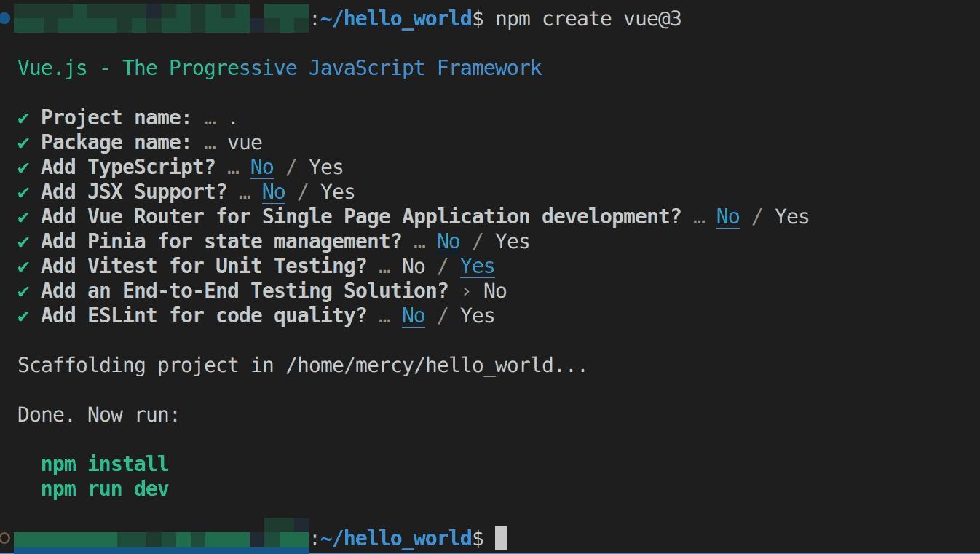The width and height of the screenshot is (980, 554).
Task: Click the 'Vue.js - The Progressive JavaScript Framework' banner
Action: tap(280, 68)
